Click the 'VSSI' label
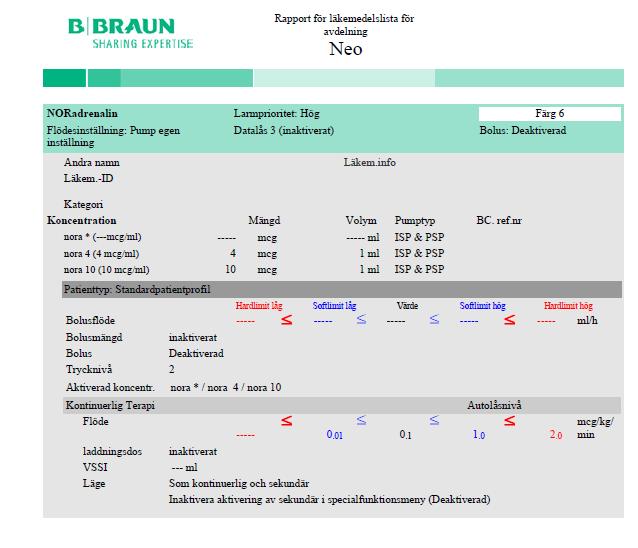This screenshot has height=548, width=638. tap(95, 467)
